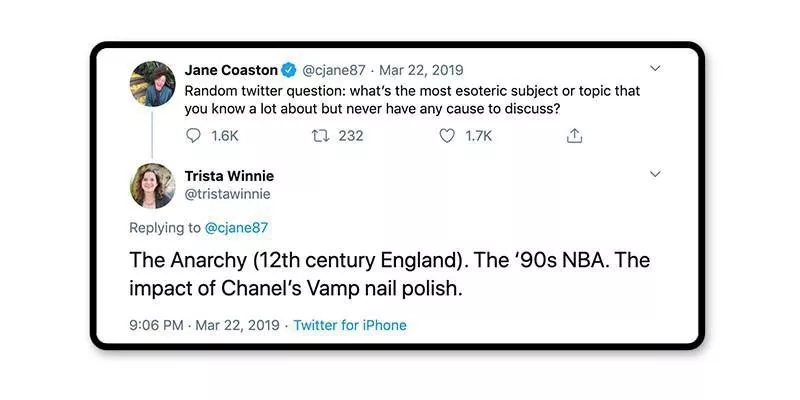The image size is (800, 400).
Task: Click the 1.7K likes count
Action: click(x=479, y=136)
